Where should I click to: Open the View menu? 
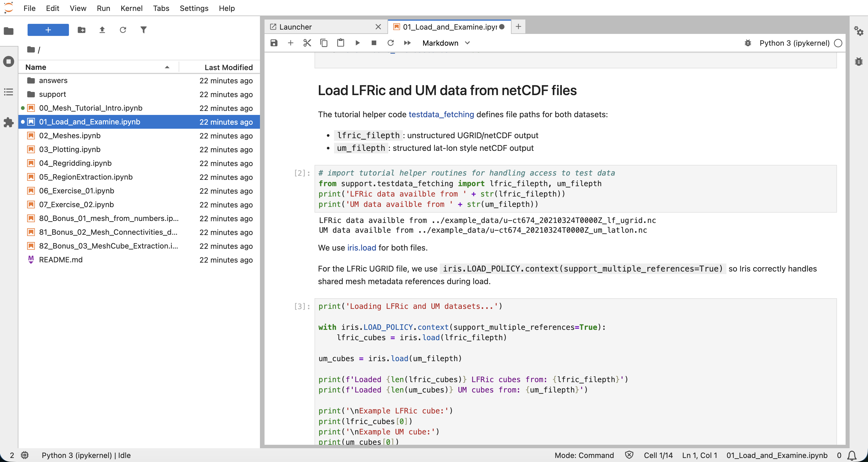tap(78, 8)
